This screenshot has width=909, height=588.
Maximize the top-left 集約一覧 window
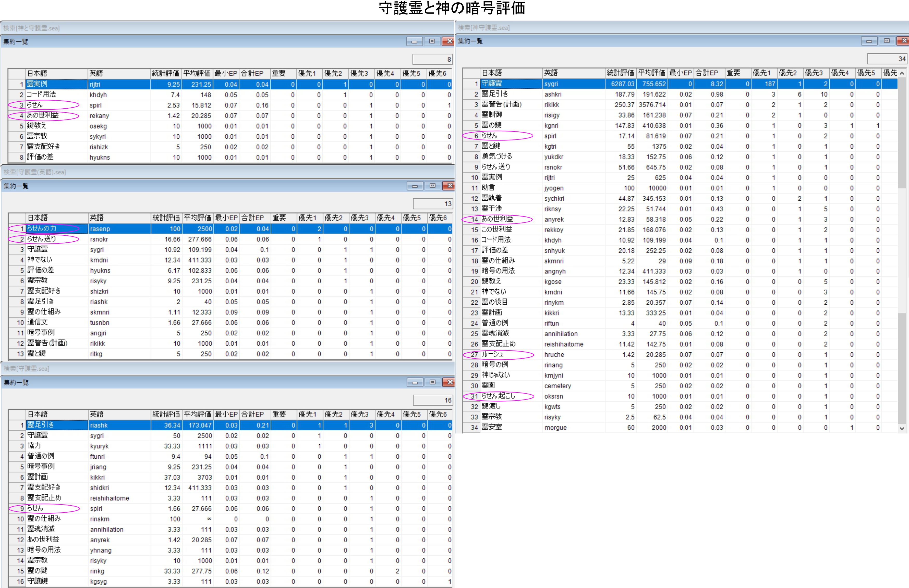tap(432, 41)
